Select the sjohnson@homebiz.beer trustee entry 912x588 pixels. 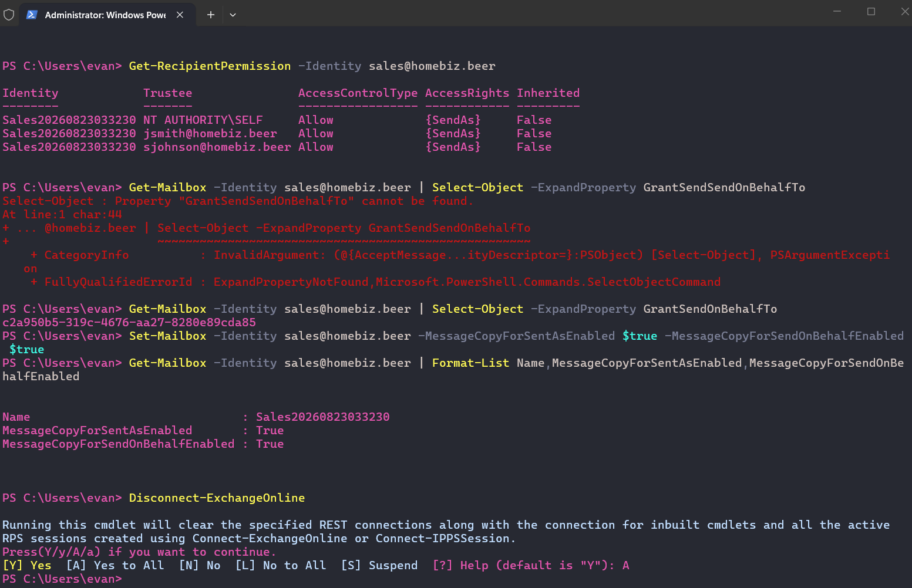(x=217, y=147)
